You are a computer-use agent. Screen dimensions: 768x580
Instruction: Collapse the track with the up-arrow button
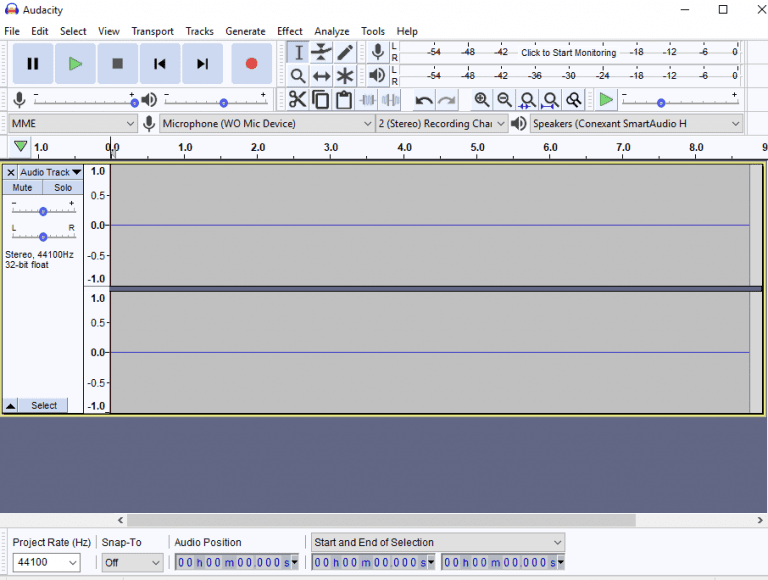pos(10,406)
